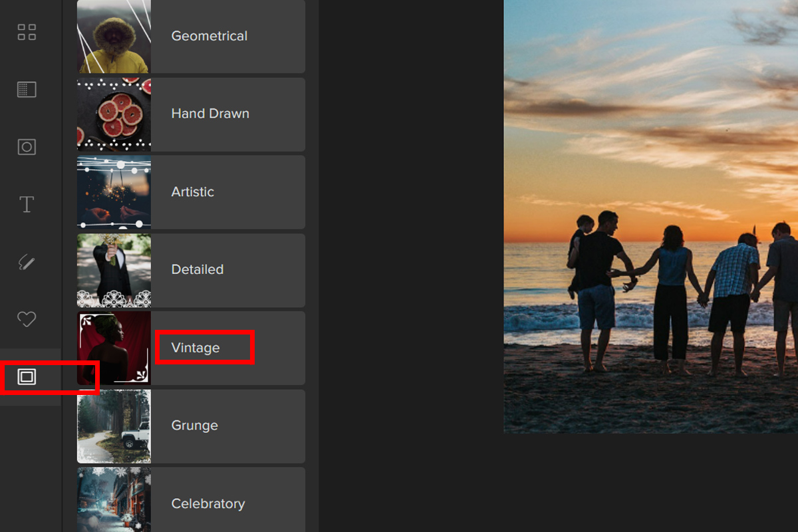Image resolution: width=798 pixels, height=532 pixels.
Task: Open the Celebratory frame category
Action: pos(207,503)
